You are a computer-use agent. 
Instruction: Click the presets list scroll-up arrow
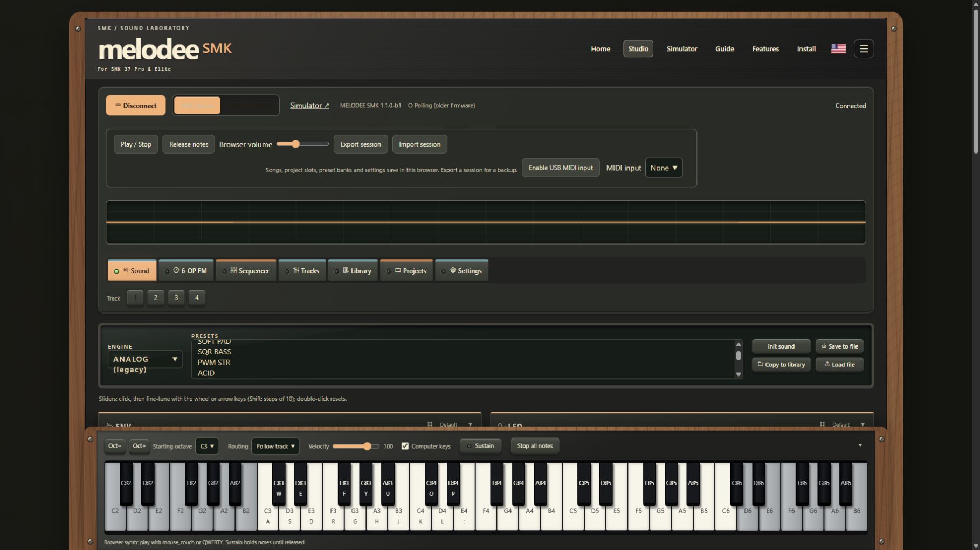click(x=739, y=345)
